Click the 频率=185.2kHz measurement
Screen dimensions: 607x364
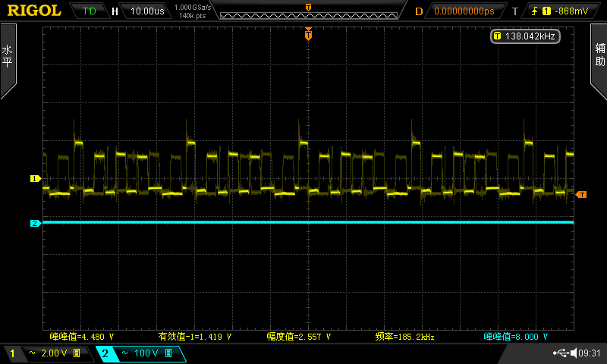(404, 337)
